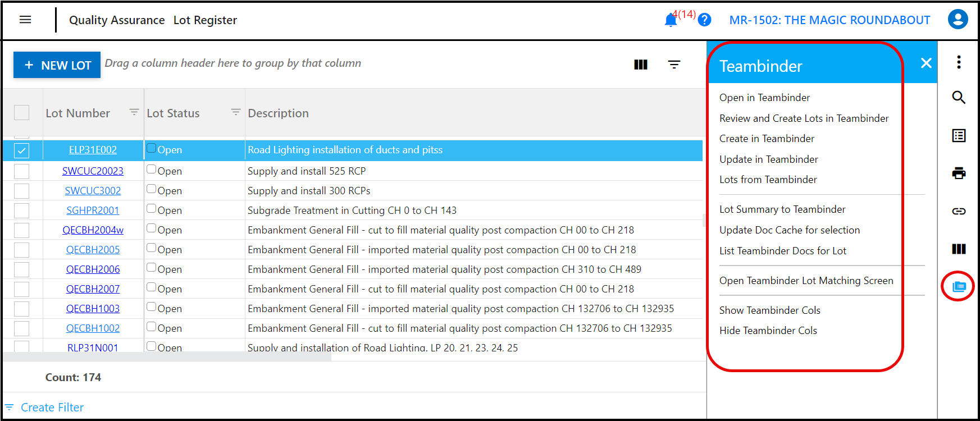Click the Description column header

[278, 113]
